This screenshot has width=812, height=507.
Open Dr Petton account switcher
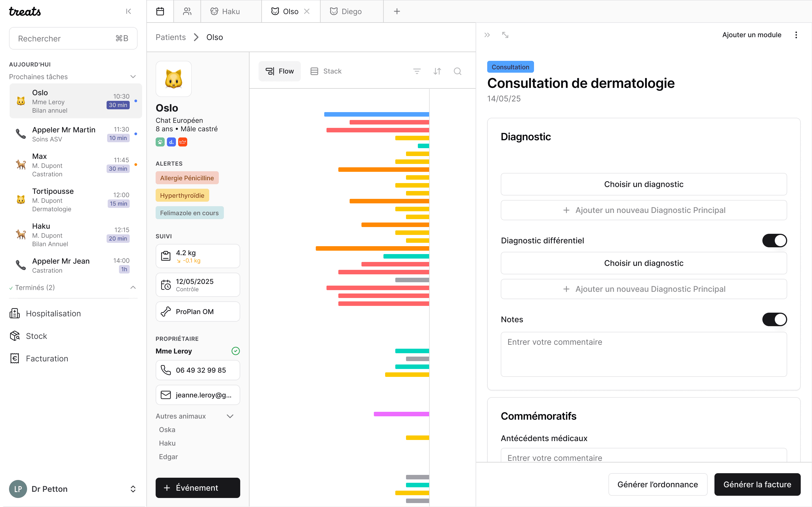coord(133,489)
